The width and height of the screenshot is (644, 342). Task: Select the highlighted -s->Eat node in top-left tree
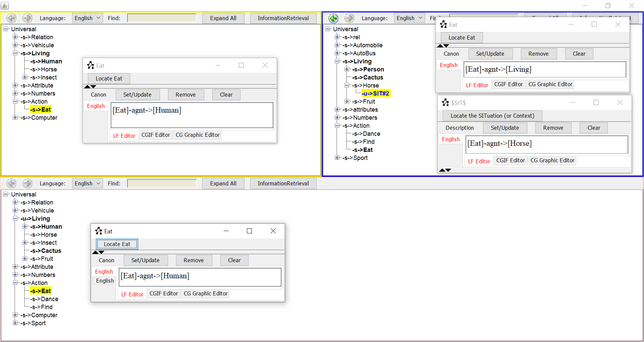point(41,110)
